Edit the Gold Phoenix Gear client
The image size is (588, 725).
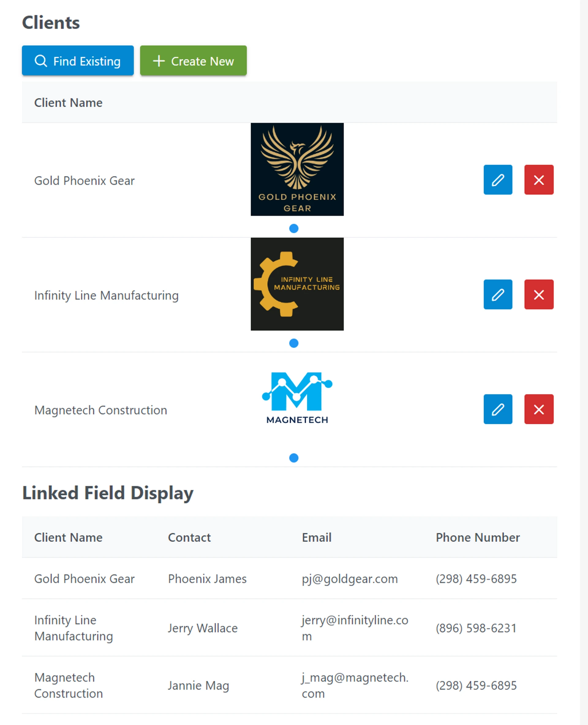pyautogui.click(x=498, y=179)
